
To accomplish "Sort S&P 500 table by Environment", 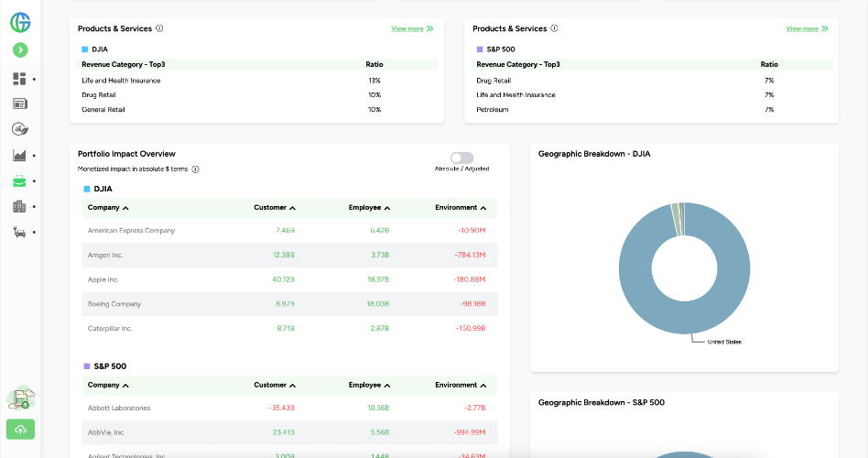I will click(461, 385).
